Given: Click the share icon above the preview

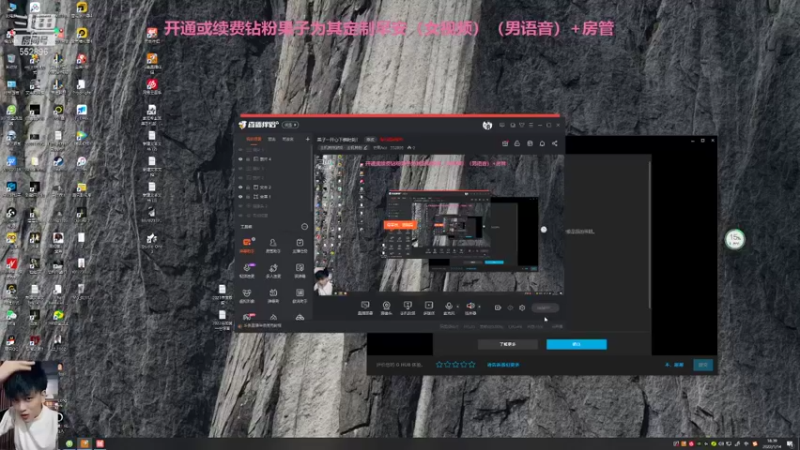Looking at the screenshot, I should tap(555, 144).
